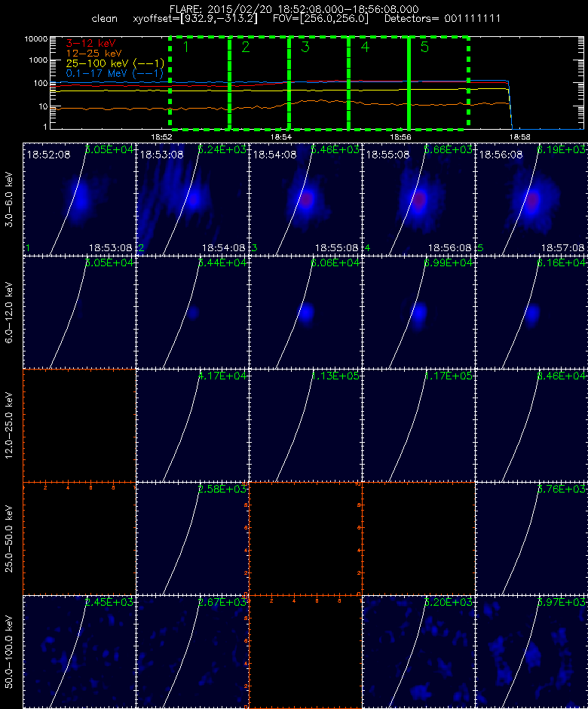Click the 50.0-100.0 keV image with 2.67E+03 peak
This screenshot has height=709, width=588.
tap(192, 652)
